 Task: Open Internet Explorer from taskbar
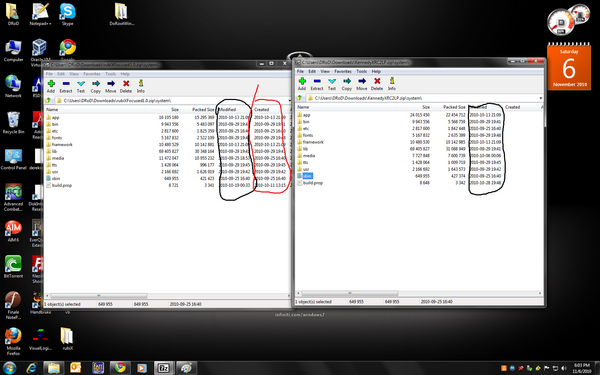[x=32, y=368]
